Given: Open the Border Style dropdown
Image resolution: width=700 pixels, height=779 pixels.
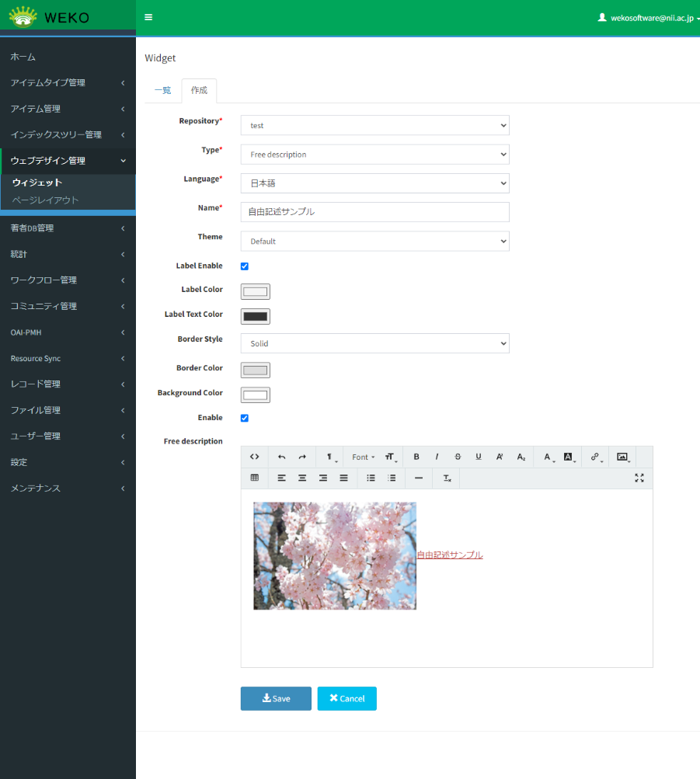Looking at the screenshot, I should pyautogui.click(x=374, y=343).
